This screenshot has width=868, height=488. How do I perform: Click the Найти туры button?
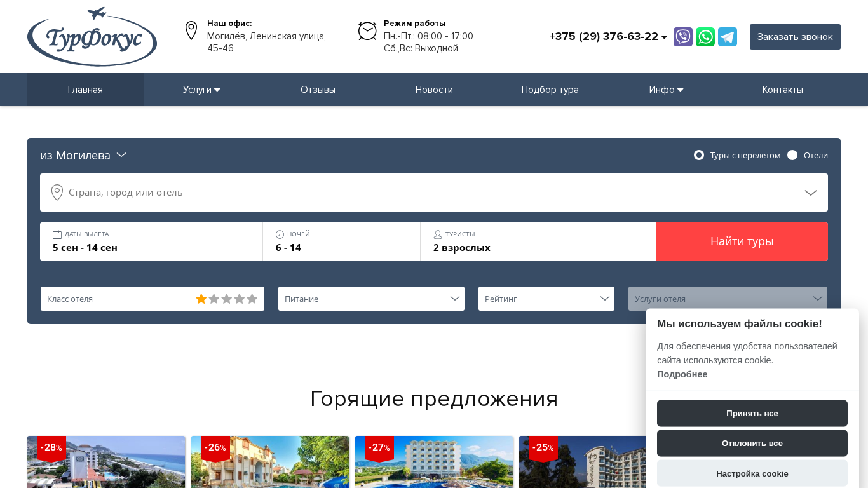(742, 241)
